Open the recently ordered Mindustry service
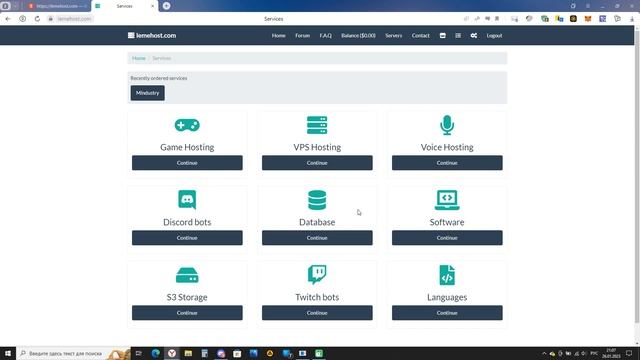The height and width of the screenshot is (360, 640). pyautogui.click(x=147, y=93)
